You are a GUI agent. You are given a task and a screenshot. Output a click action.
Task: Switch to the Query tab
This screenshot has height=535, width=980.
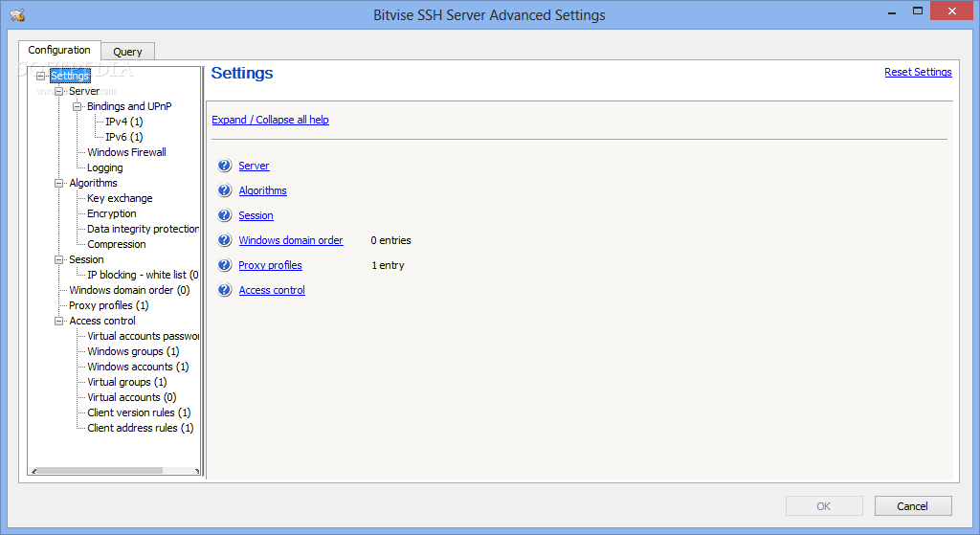click(127, 52)
